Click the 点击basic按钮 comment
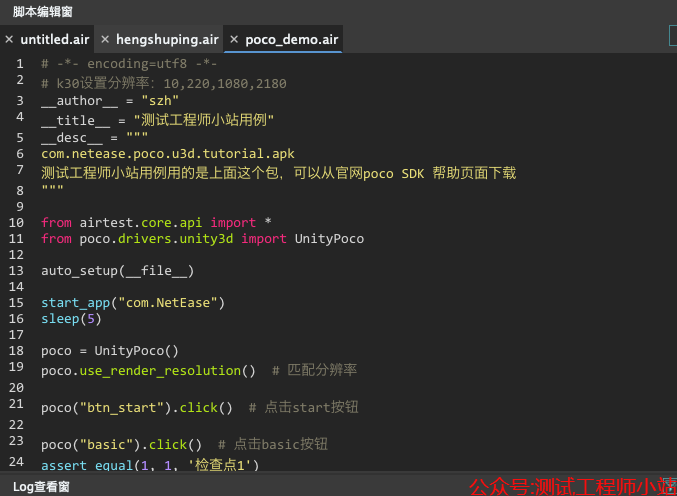Image resolution: width=677 pixels, height=496 pixels. point(273,444)
